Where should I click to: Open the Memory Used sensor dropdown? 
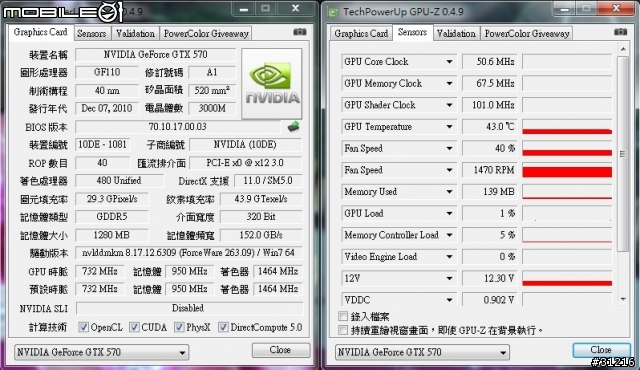[x=449, y=191]
